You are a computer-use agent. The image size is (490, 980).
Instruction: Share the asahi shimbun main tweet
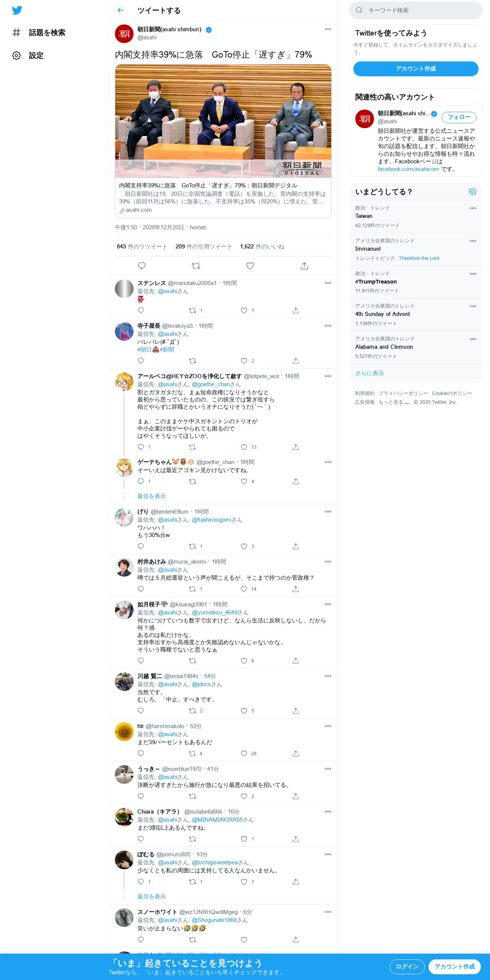coord(304,266)
